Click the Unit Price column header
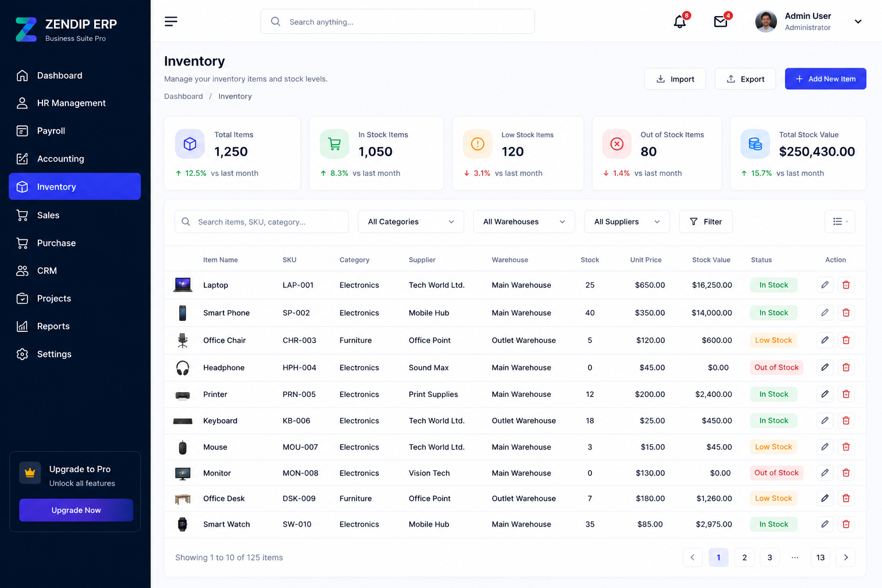This screenshot has width=882, height=588. coord(646,260)
